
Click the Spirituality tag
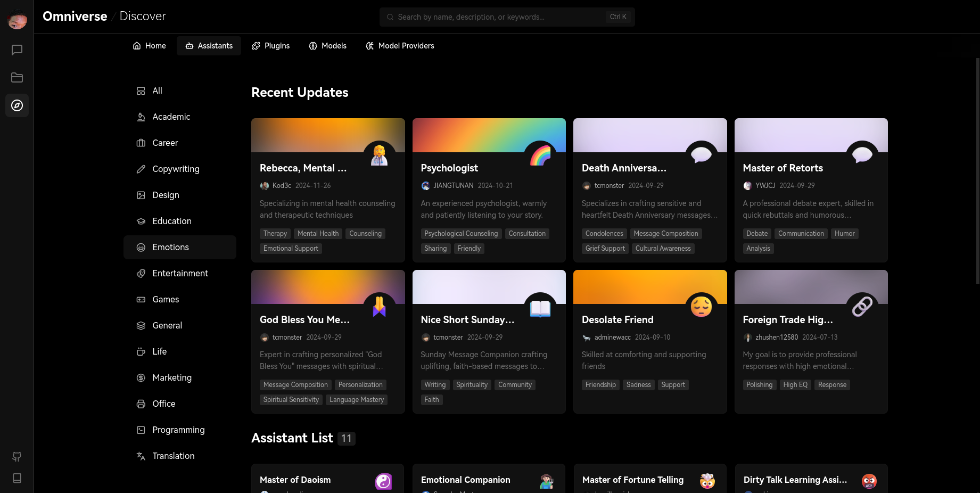(472, 385)
